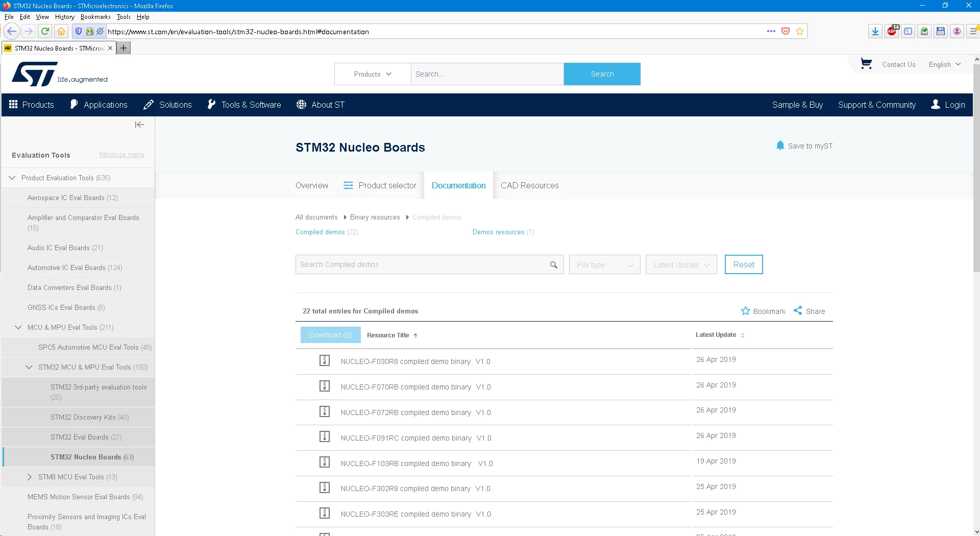Image resolution: width=980 pixels, height=536 pixels.
Task: Collapse Product Evaluation Tools tree
Action: (x=12, y=178)
